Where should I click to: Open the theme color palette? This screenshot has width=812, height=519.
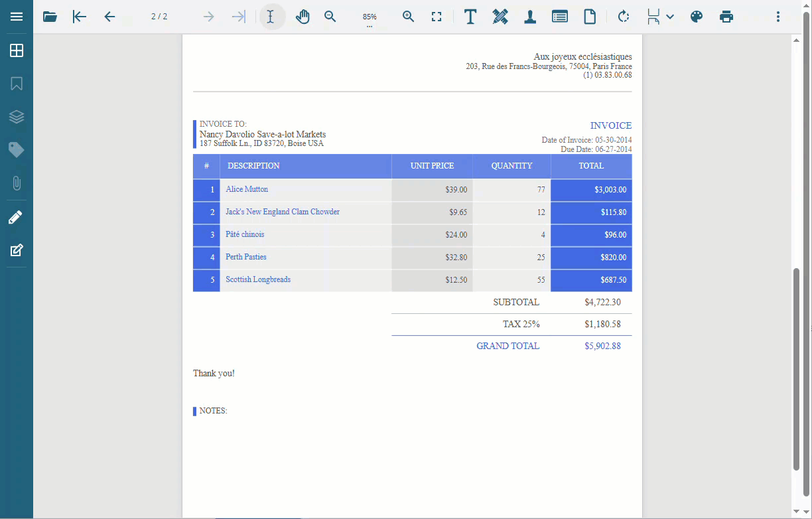pyautogui.click(x=697, y=17)
